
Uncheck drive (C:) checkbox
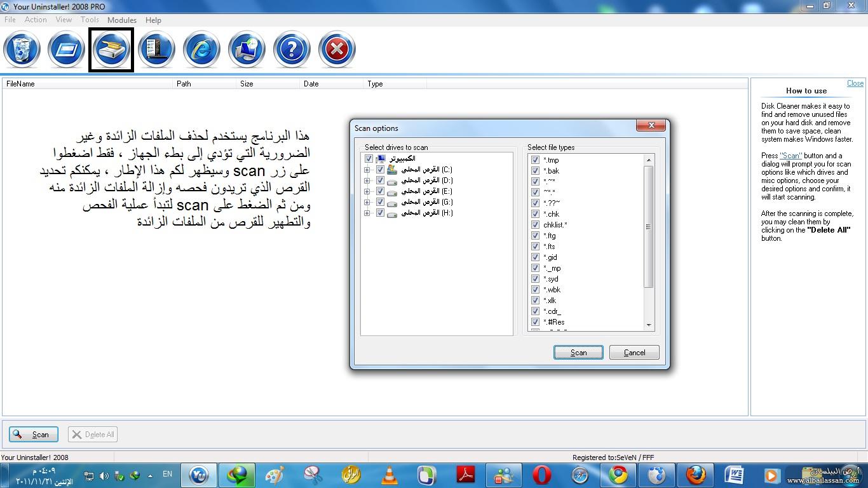point(380,170)
